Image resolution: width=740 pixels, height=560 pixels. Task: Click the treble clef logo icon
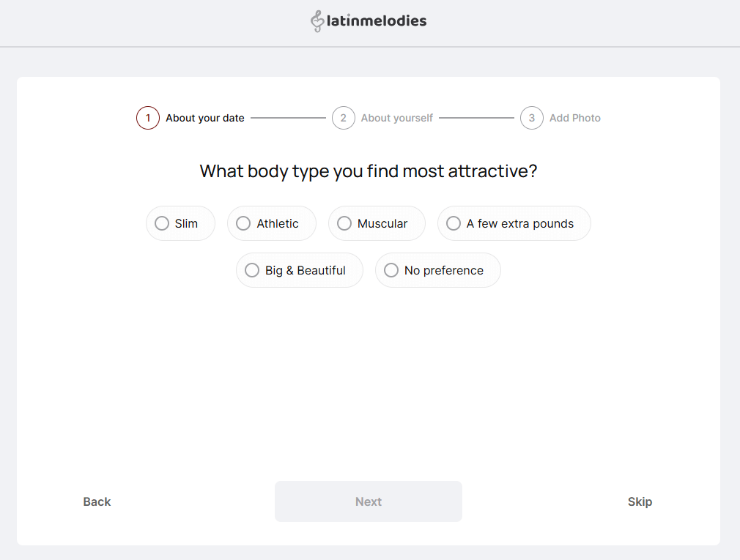317,21
